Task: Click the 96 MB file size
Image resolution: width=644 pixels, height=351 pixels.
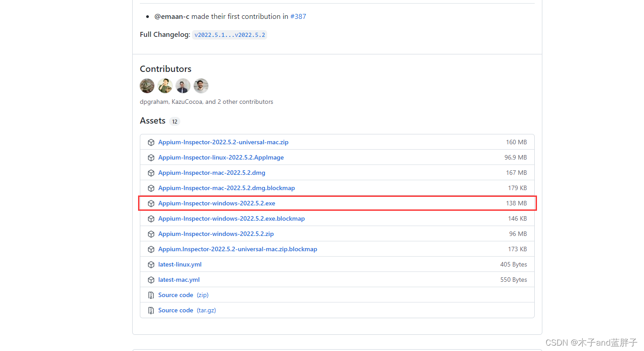Action: point(518,234)
